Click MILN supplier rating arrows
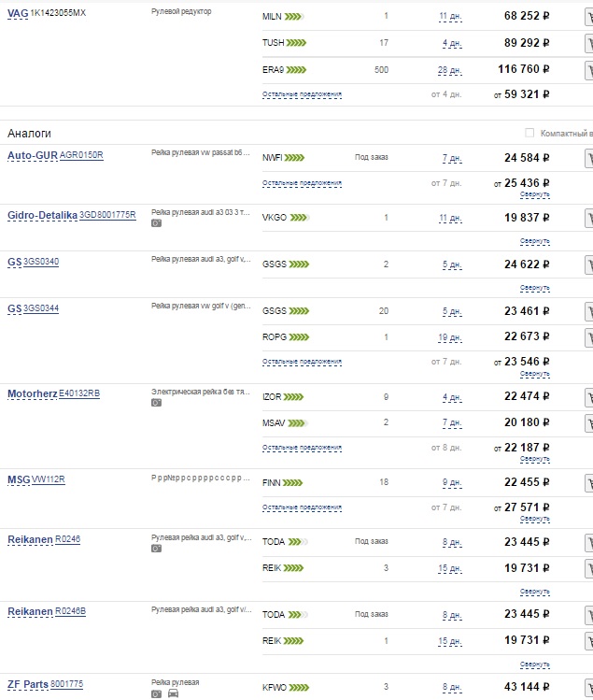This screenshot has width=593, height=700. [294, 17]
